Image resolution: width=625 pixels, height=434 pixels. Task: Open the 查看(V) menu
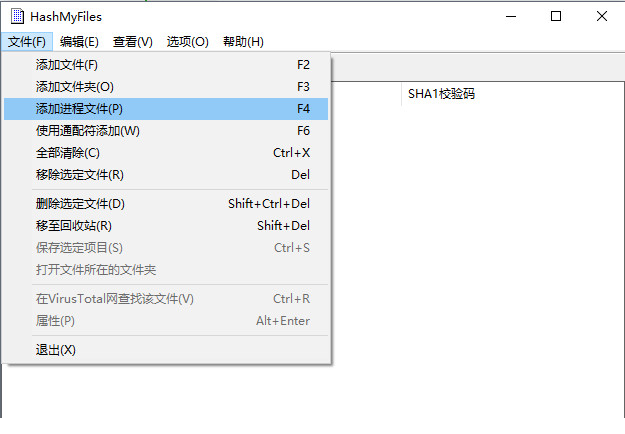[x=132, y=41]
